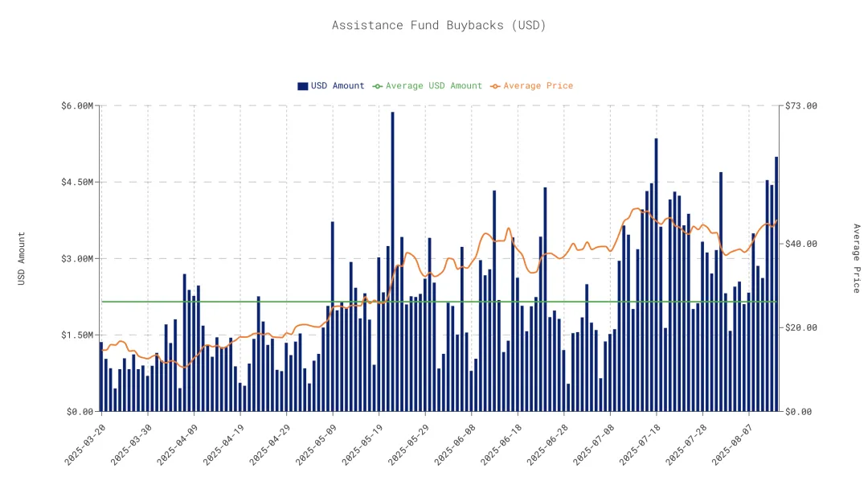Click the $40.00 right axis label
The width and height of the screenshot is (868, 481).
click(801, 244)
